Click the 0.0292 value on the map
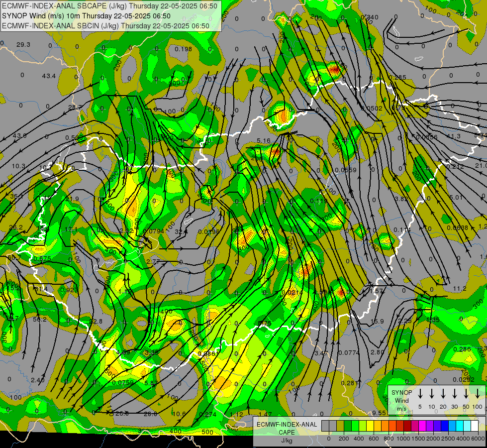The width and height of the screenshot is (487, 448). [x=464, y=380]
